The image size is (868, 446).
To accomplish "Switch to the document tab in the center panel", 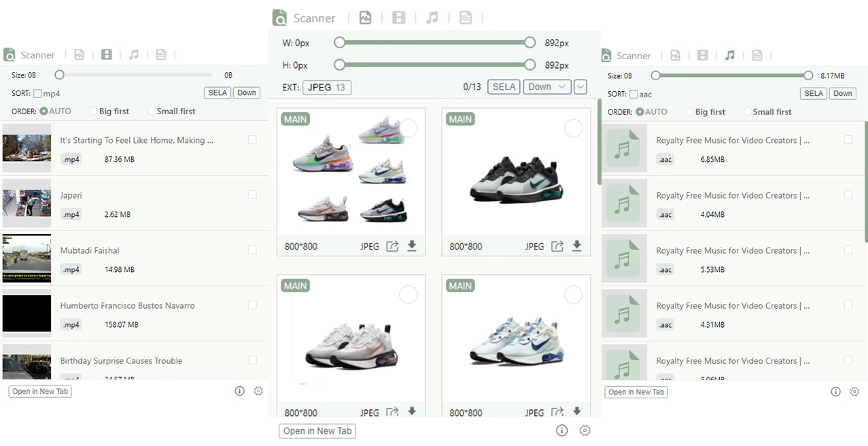I will point(466,18).
